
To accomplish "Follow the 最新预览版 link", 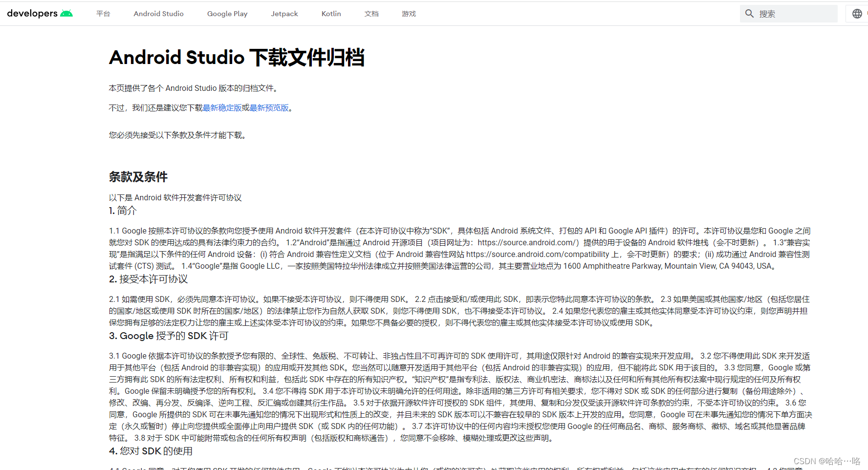I will pos(269,108).
